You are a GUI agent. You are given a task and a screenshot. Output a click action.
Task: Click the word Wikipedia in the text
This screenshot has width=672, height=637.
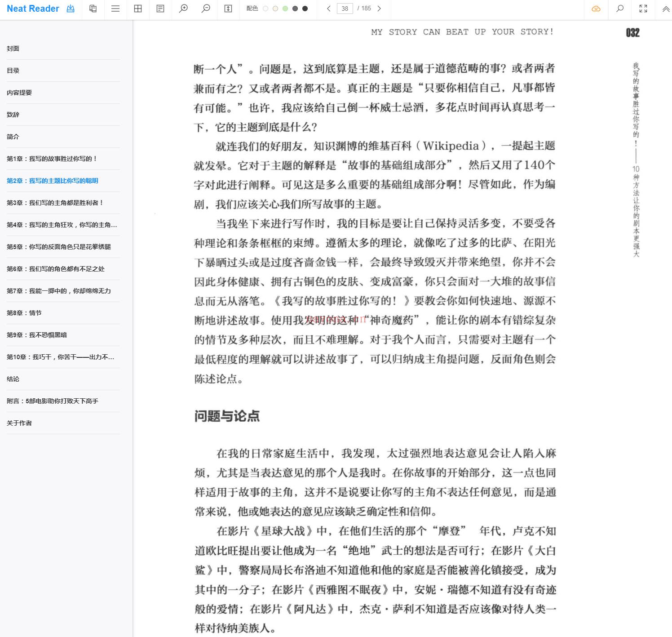click(451, 146)
